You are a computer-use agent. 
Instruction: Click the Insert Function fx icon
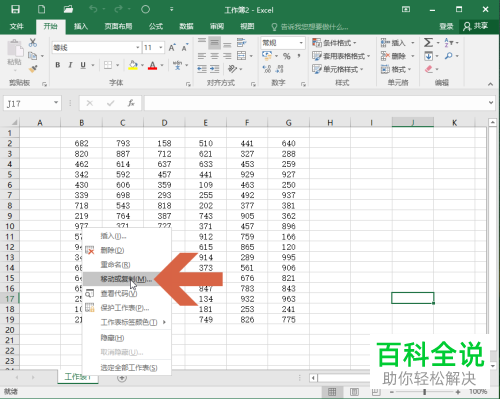tap(131, 103)
